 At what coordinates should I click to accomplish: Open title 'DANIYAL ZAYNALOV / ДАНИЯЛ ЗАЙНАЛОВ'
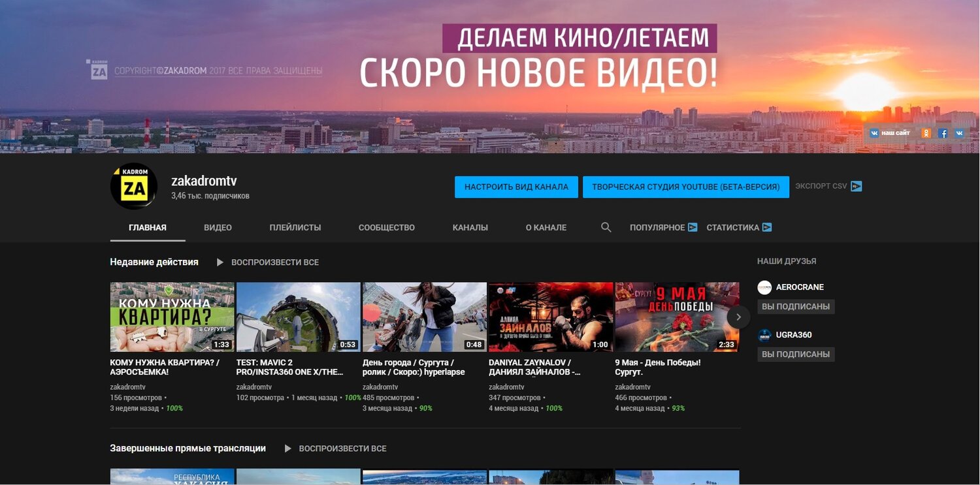534,367
